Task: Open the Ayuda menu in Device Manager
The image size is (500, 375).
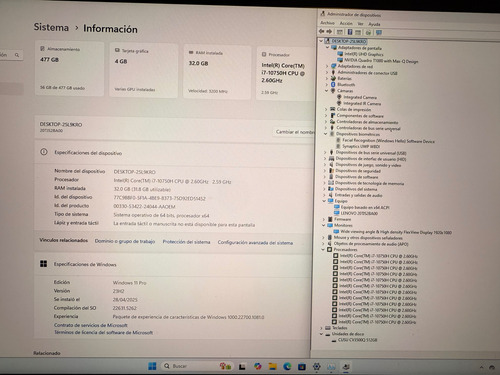Action: (x=374, y=24)
